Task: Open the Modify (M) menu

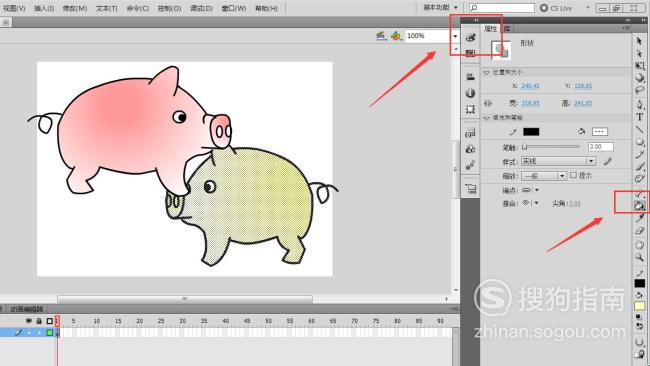Action: [75, 8]
